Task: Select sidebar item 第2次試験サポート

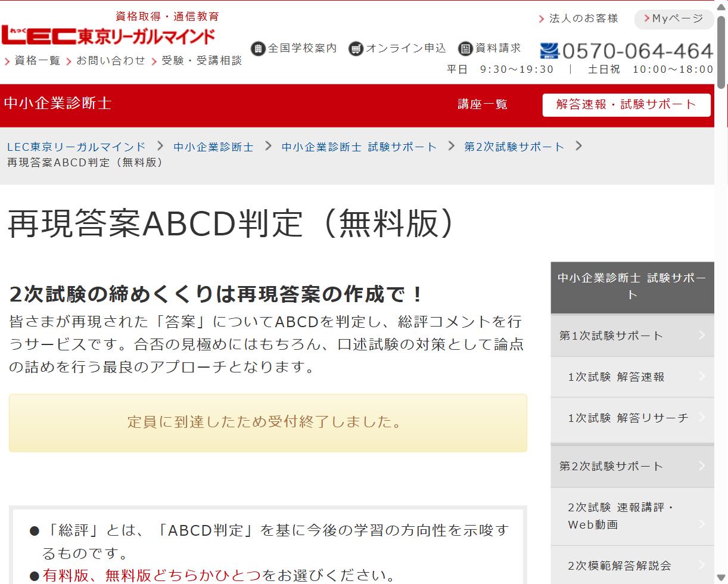Action: pyautogui.click(x=632, y=466)
